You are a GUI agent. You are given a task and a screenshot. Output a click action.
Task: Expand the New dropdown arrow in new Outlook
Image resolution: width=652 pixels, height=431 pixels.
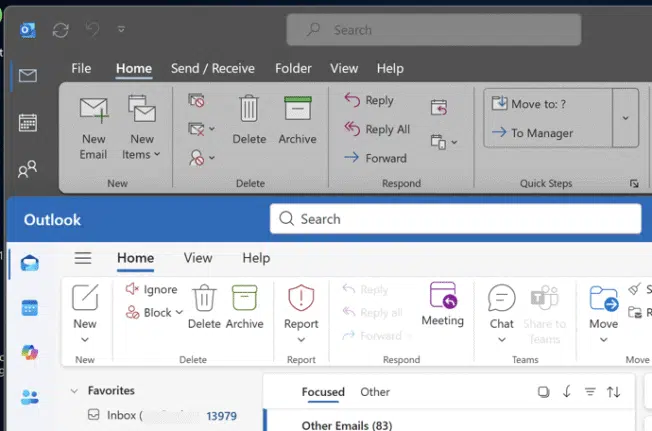[x=85, y=340]
